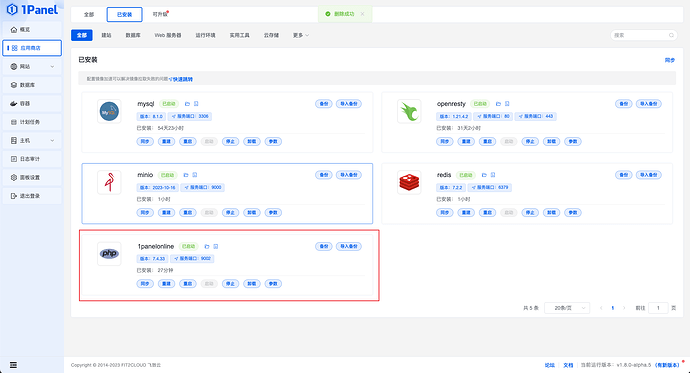Open 更多 more categories dropdown
This screenshot has width=690, height=373.
point(301,35)
